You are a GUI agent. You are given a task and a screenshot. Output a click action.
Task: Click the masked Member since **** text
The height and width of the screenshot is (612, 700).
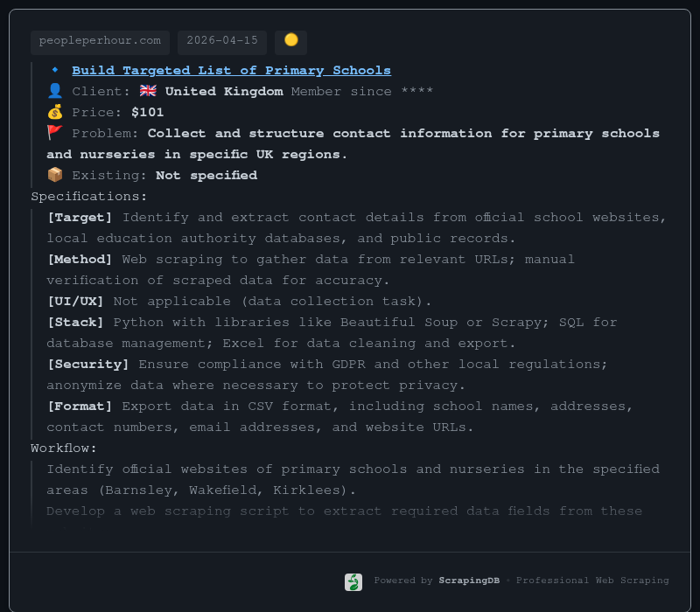(362, 91)
